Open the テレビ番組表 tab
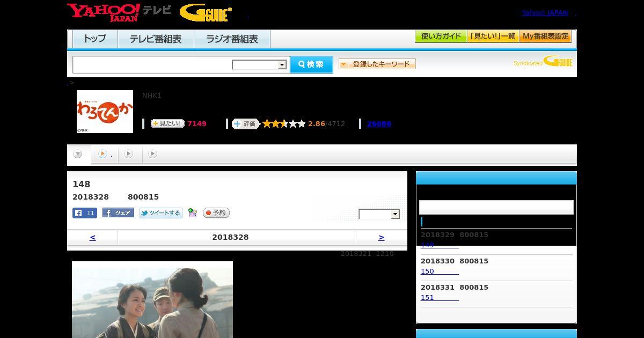Viewport: 644px width, 338px height. (156, 39)
